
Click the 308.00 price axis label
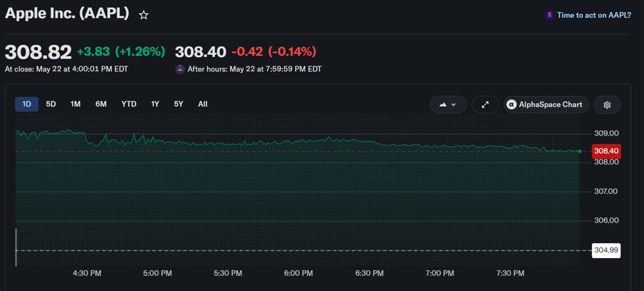point(607,162)
